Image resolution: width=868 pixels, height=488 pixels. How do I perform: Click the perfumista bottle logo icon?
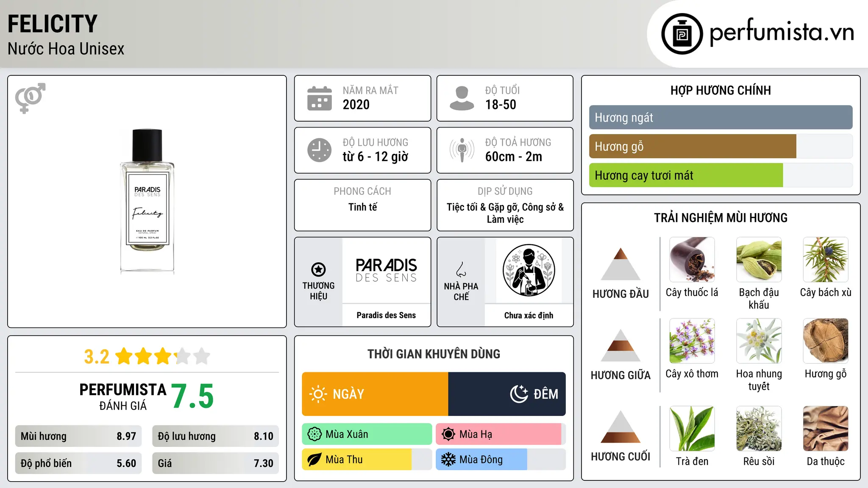click(682, 34)
